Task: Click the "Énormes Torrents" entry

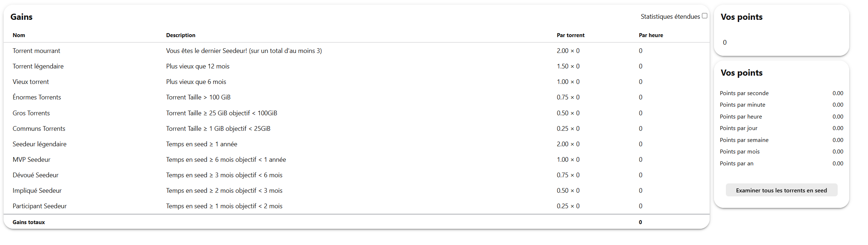Action: click(x=37, y=97)
